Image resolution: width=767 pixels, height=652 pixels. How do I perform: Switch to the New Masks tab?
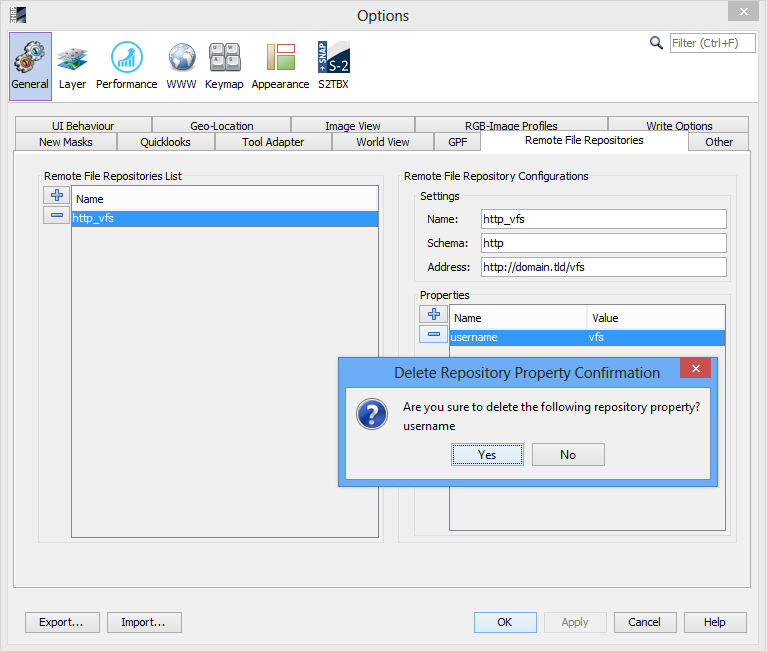pos(66,142)
